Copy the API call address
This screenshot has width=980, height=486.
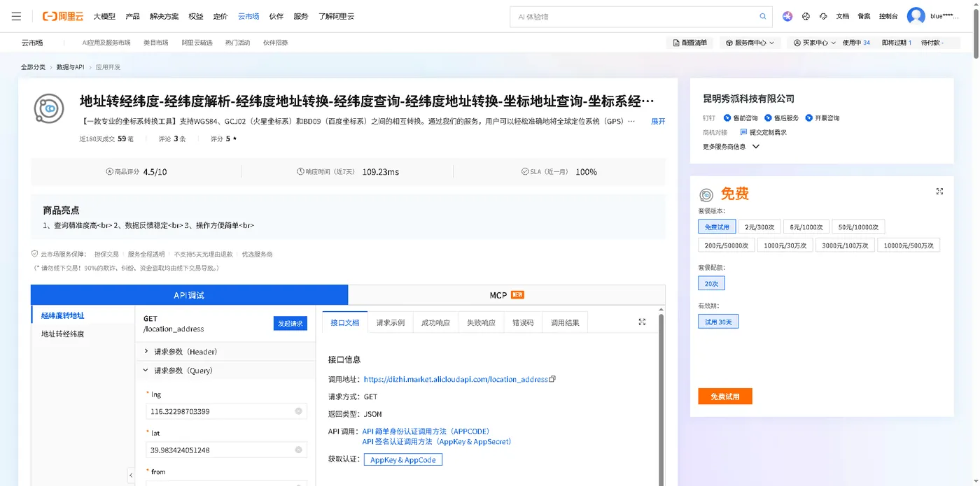[x=552, y=379]
